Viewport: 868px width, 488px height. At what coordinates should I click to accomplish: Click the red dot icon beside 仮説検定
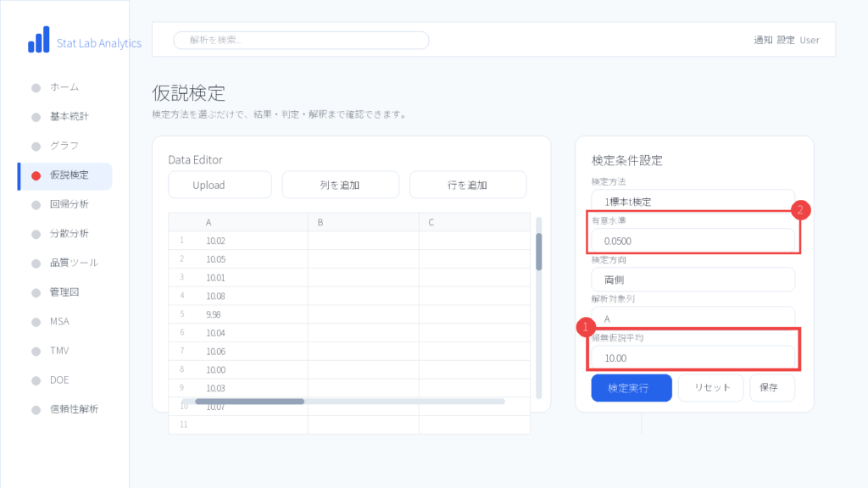click(x=36, y=176)
